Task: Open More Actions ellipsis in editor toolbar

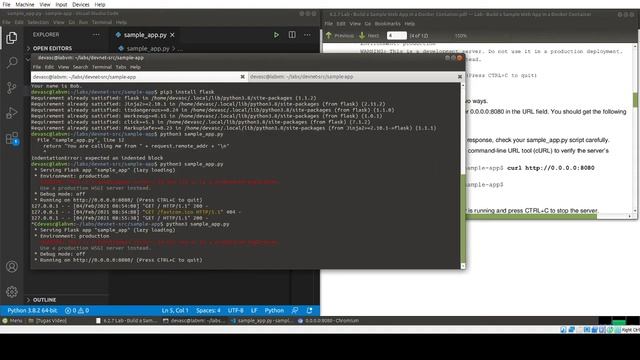Action: click(307, 35)
